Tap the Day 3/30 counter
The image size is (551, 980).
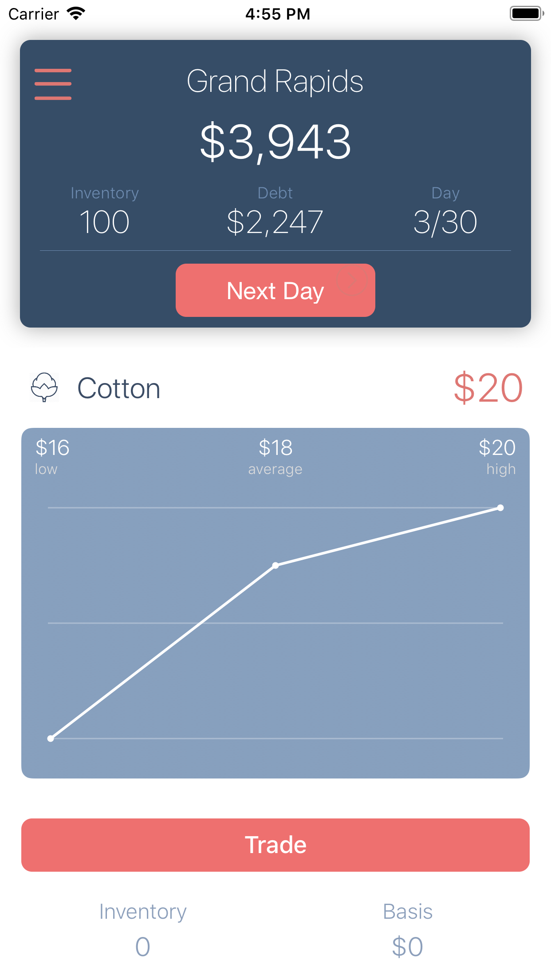[445, 222]
